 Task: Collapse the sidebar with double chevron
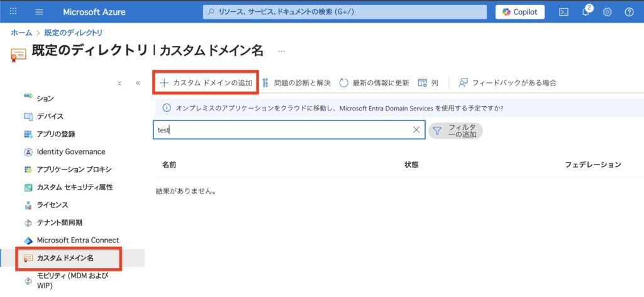138,83
